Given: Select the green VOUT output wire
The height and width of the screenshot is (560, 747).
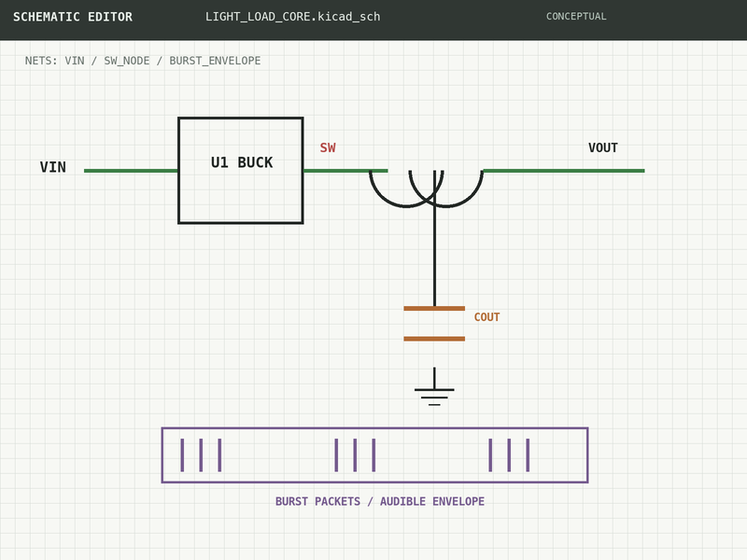Looking at the screenshot, I should coord(564,171).
